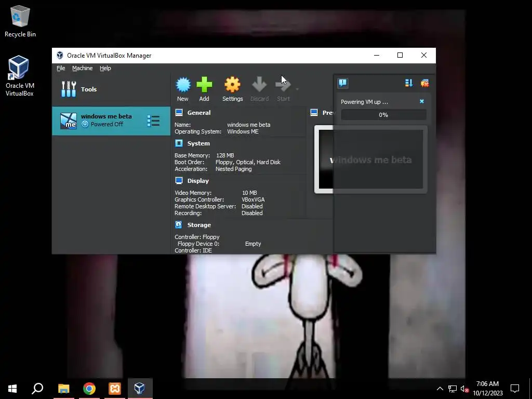
Task: Open the Windows Start menu
Action: pos(12,389)
